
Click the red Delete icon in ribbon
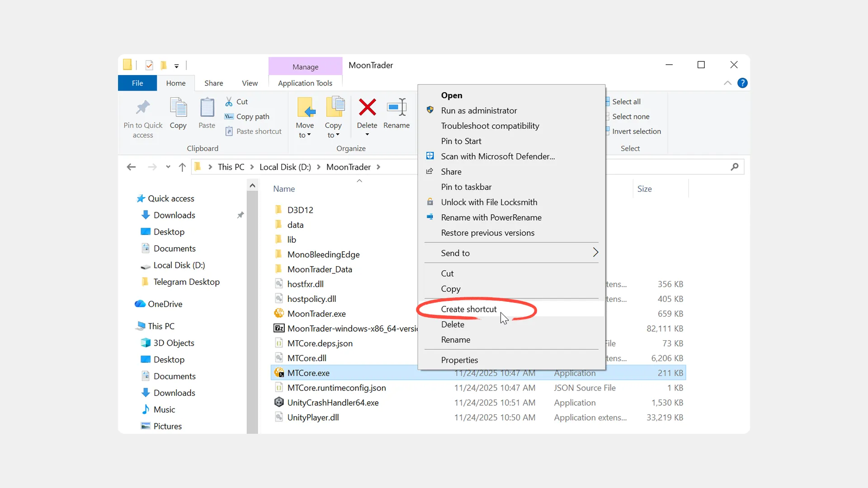[x=367, y=108]
